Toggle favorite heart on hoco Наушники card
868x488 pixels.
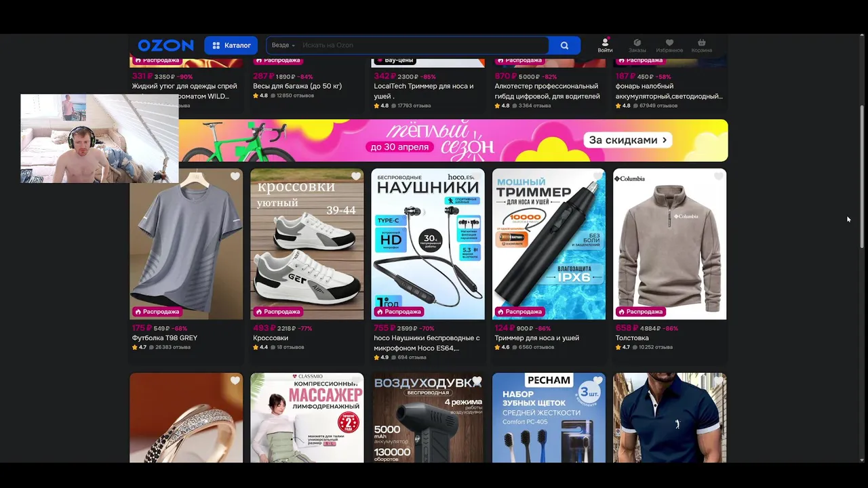pyautogui.click(x=476, y=176)
